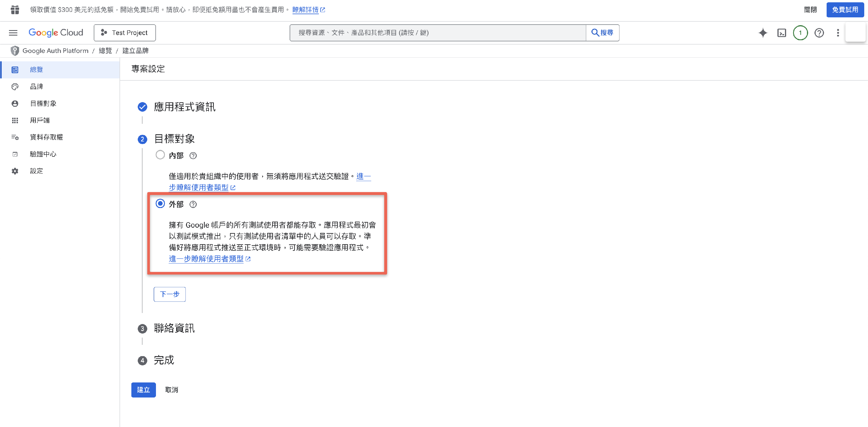Screen dimensions: 868x427
Task: Click the Gemini sparkle assistant icon
Action: click(763, 33)
